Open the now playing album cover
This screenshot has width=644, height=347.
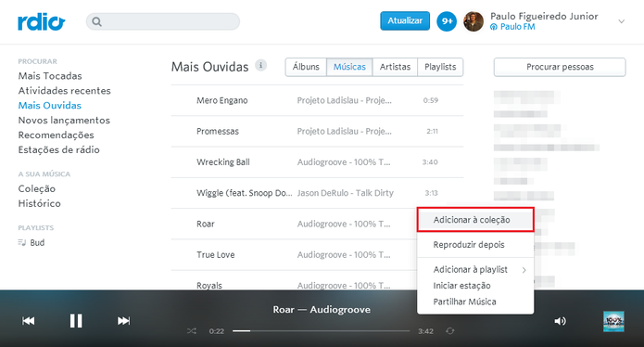pyautogui.click(x=613, y=321)
